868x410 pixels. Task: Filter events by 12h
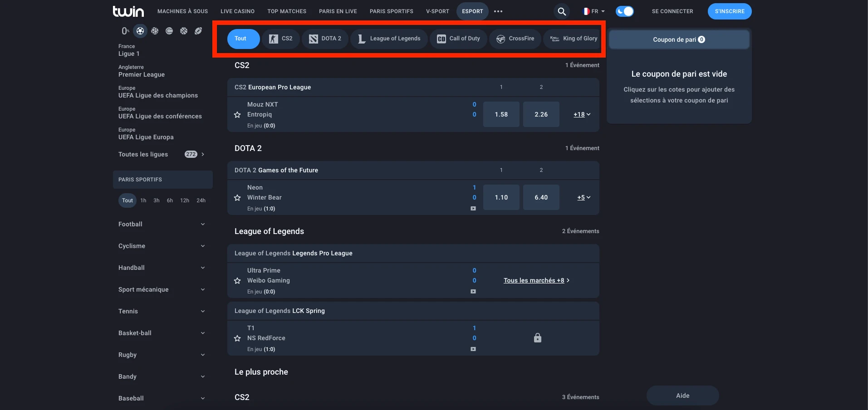[185, 200]
